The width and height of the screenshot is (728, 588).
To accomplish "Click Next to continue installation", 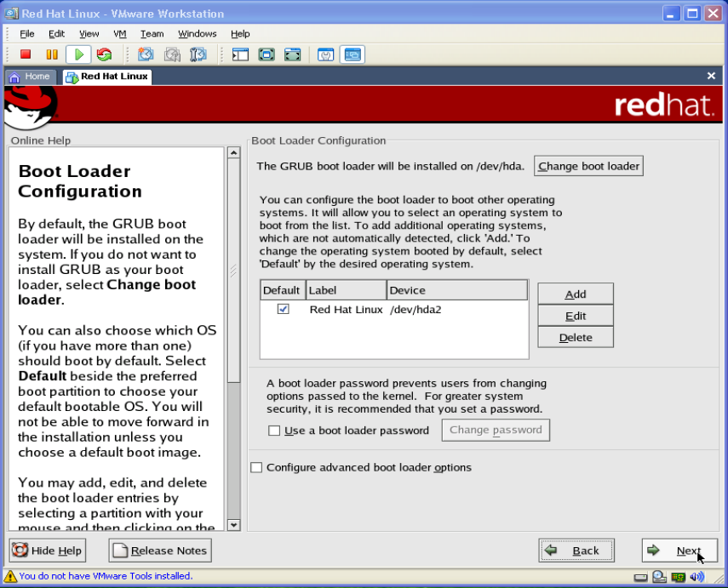I will tap(679, 551).
